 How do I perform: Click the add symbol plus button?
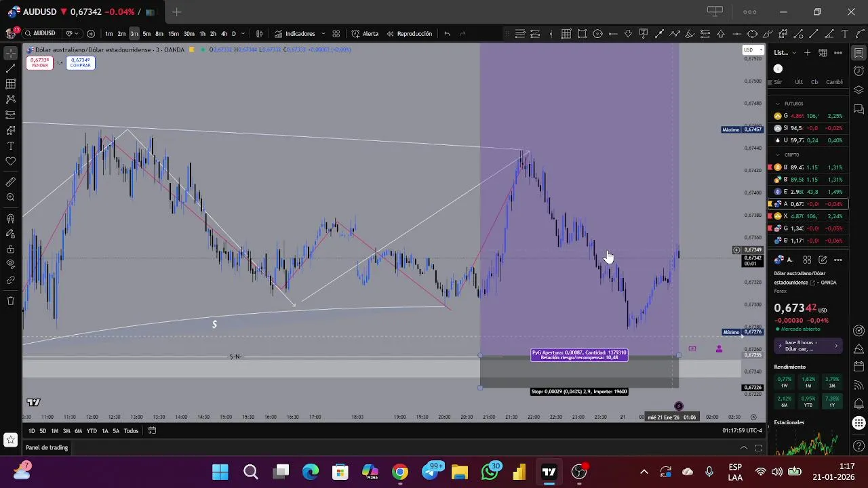click(91, 33)
